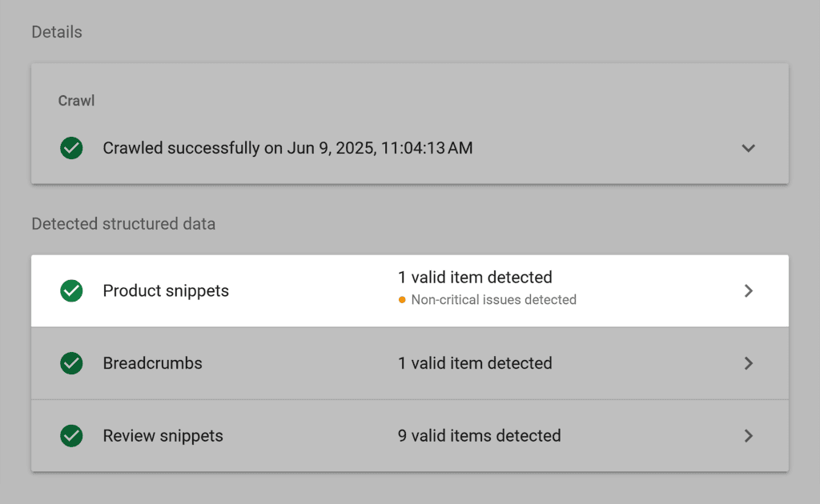The height and width of the screenshot is (504, 820).
Task: Click the green checkmark next to Review snippets
Action: pyautogui.click(x=72, y=436)
